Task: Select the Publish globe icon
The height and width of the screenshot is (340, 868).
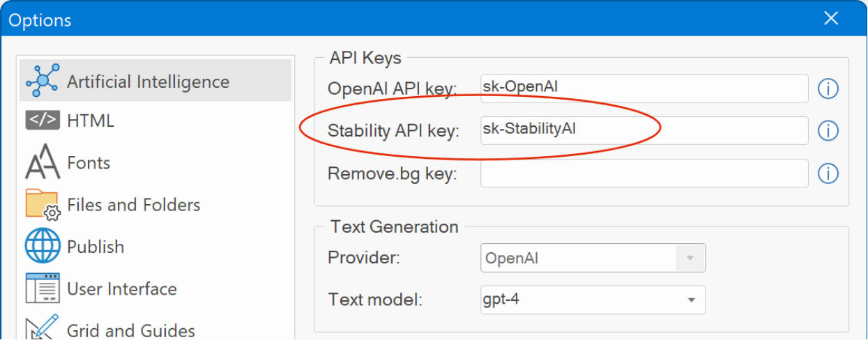Action: coord(43,247)
